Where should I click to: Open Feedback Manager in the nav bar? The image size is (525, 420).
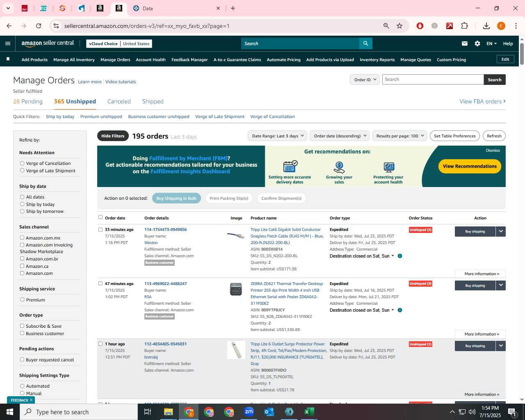(189, 59)
